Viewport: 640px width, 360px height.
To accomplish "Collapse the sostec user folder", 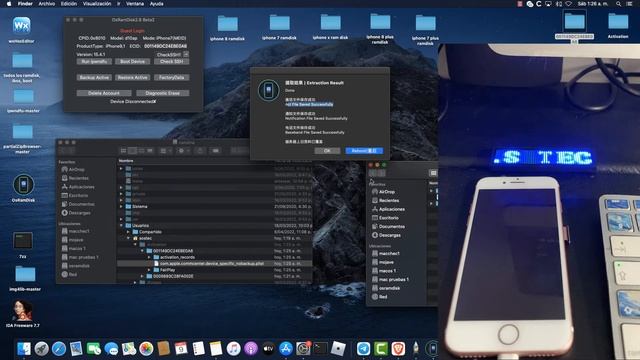I will tap(129, 238).
